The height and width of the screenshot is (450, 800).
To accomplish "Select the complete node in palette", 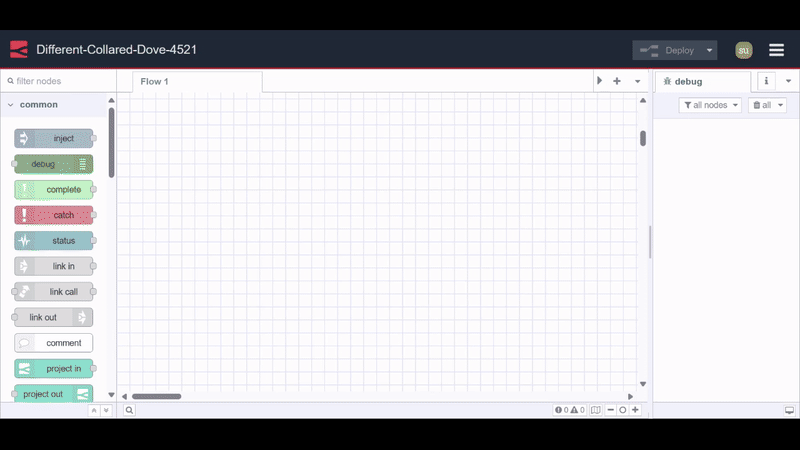I will [54, 189].
